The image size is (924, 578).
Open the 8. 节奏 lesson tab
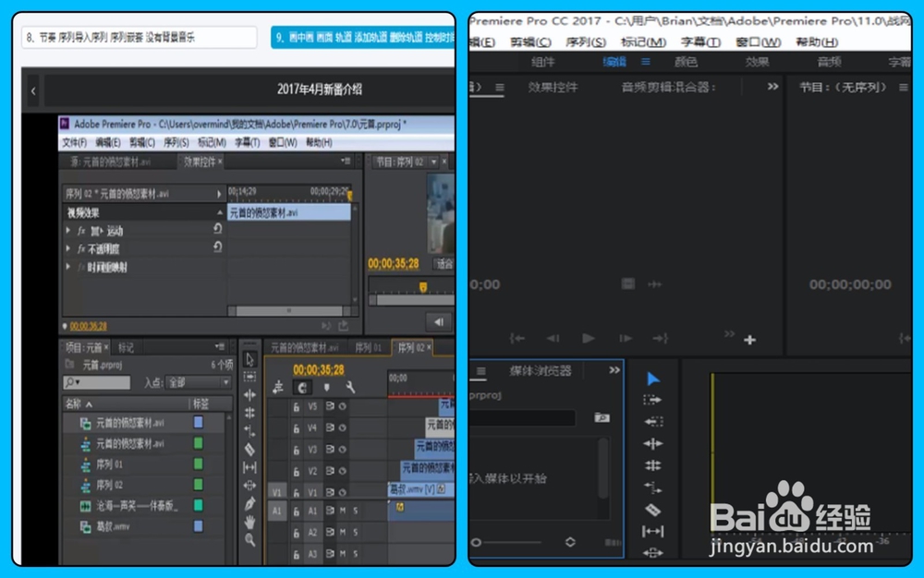point(140,37)
